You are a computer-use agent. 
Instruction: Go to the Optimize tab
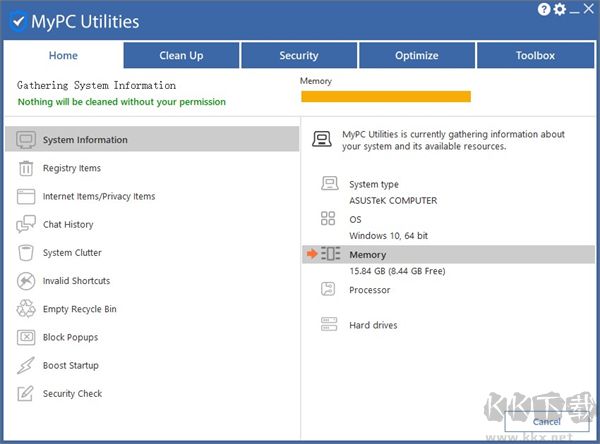point(416,56)
